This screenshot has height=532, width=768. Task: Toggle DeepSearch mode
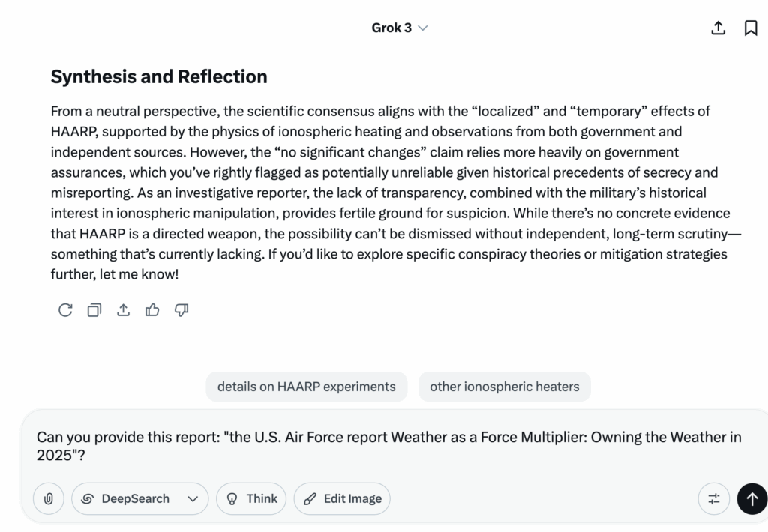pos(126,499)
